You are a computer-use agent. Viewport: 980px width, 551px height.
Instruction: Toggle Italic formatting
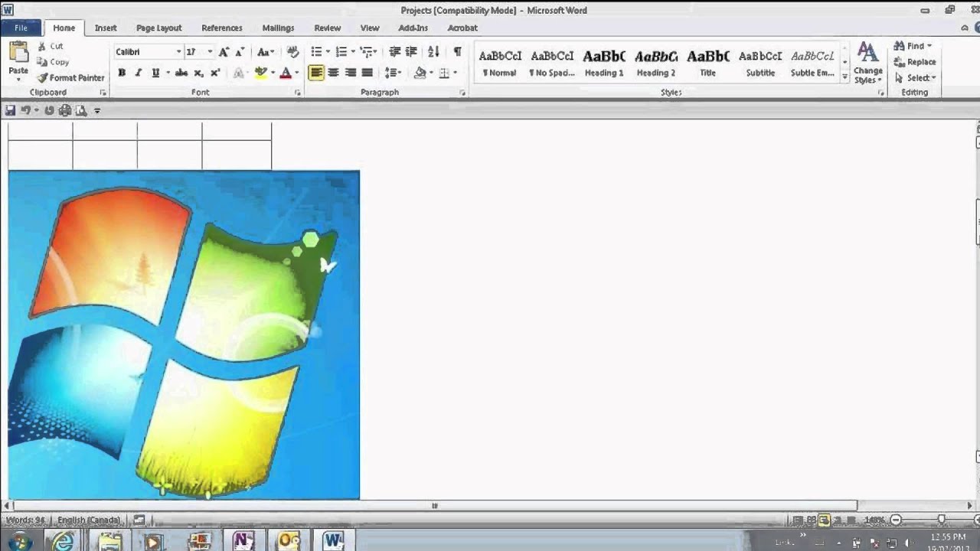point(138,73)
